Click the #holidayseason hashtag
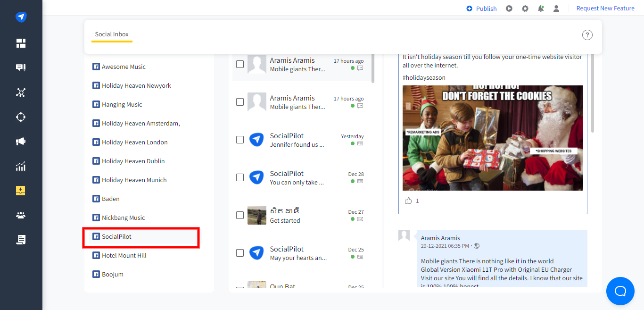644x310 pixels. 424,77
